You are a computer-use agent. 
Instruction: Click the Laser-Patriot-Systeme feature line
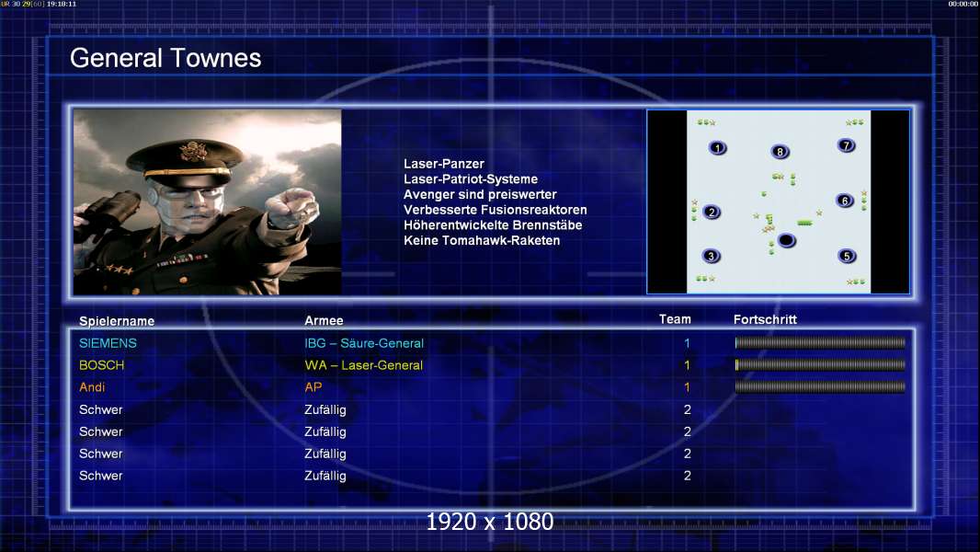[471, 178]
